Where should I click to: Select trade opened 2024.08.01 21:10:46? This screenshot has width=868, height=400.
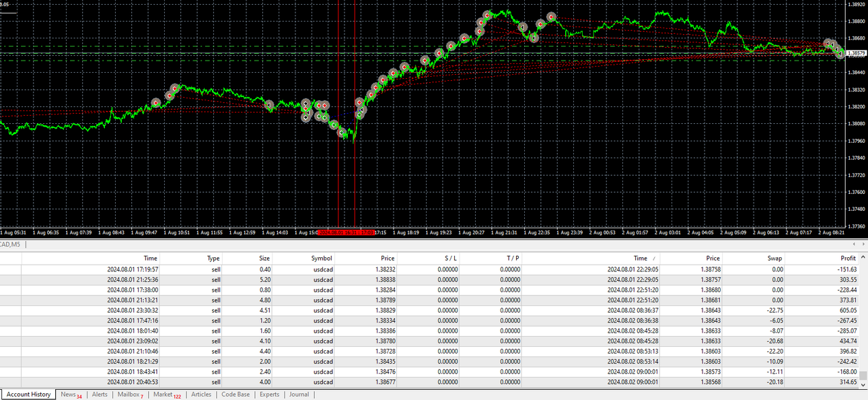coord(429,351)
